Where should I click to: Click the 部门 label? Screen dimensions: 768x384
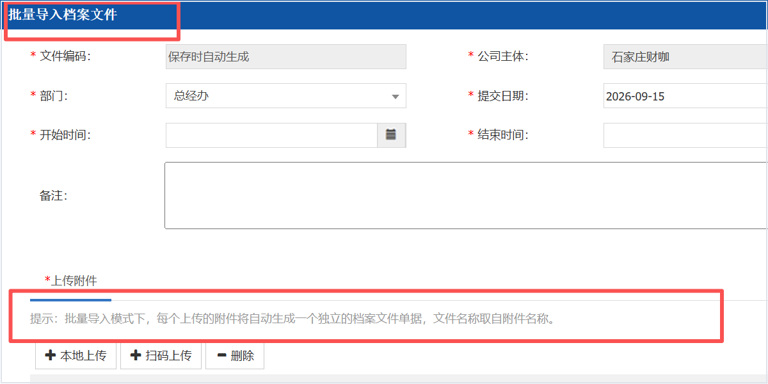coord(53,96)
